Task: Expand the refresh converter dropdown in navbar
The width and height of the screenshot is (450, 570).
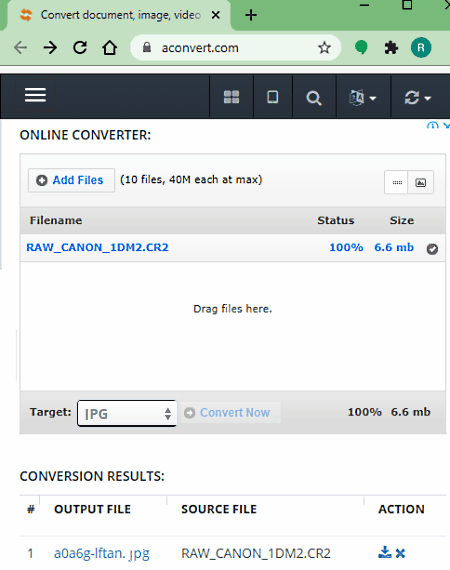Action: (418, 97)
